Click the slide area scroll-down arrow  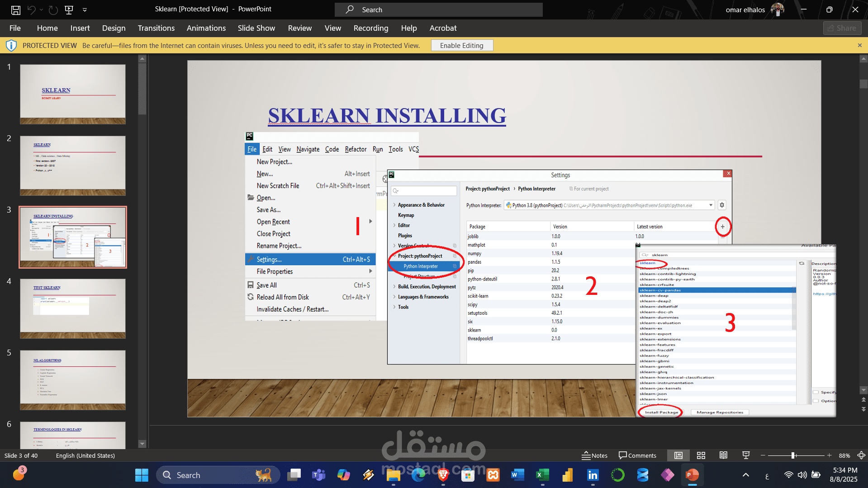(863, 390)
